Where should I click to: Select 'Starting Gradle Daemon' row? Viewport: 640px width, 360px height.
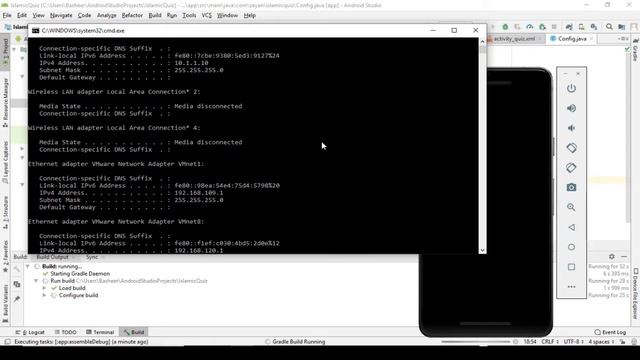[80, 274]
